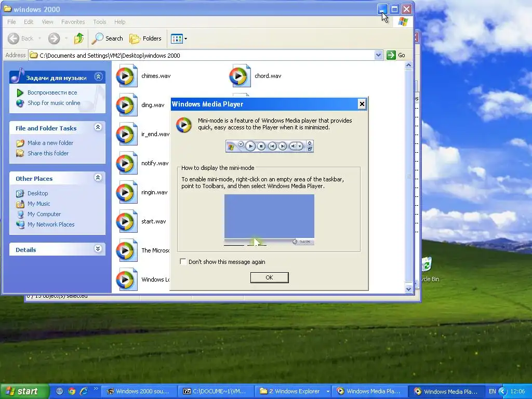Viewport: 532px width, 399px height.
Task: Open the Edit menu
Action: [x=29, y=22]
